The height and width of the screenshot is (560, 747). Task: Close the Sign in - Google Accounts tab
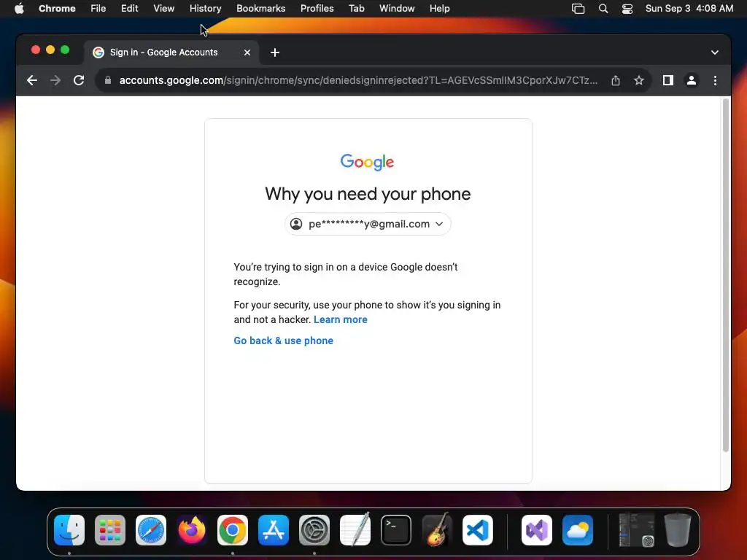pyautogui.click(x=247, y=52)
